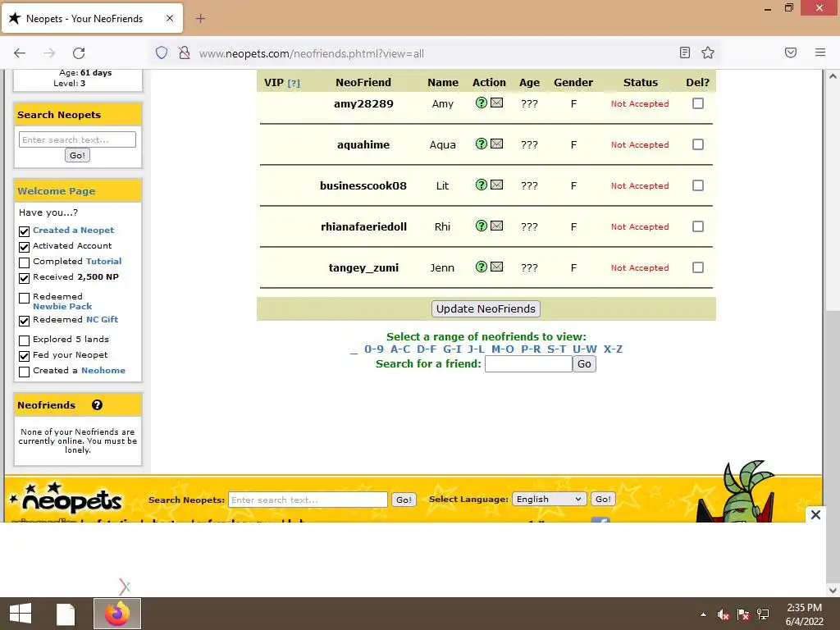Open user lookup icon for businesscook08
The height and width of the screenshot is (630, 840).
[481, 185]
